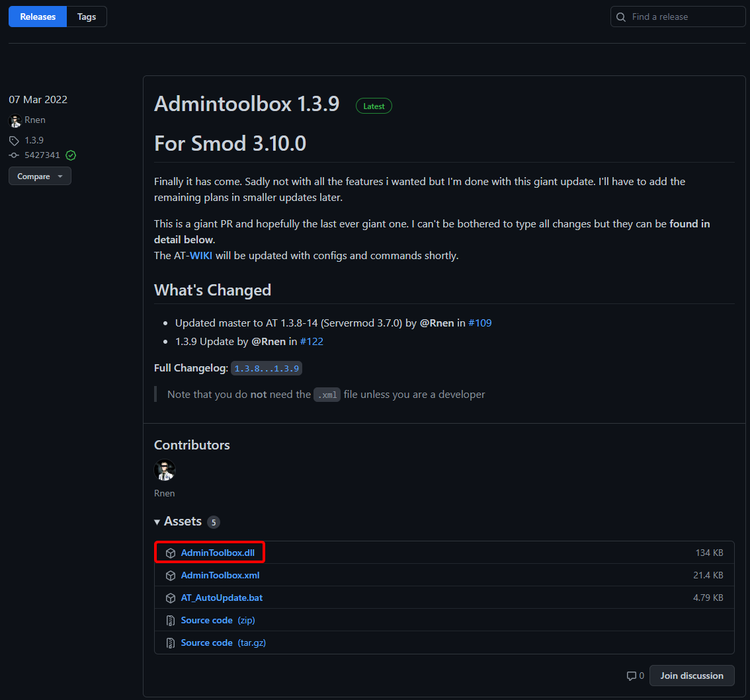Click the commit icon next to 5427341
Image resolution: width=750 pixels, height=700 pixels.
click(x=13, y=155)
